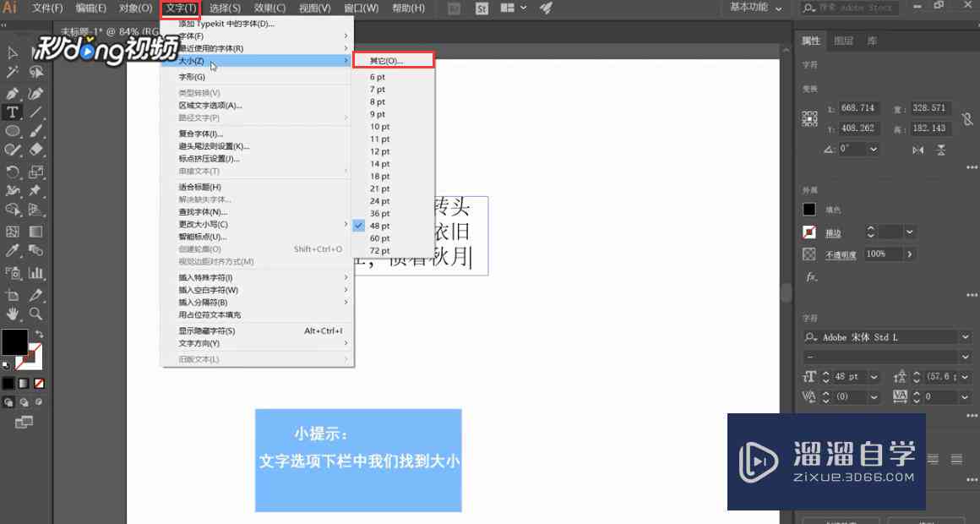Select the Artboard tool
The width and height of the screenshot is (980, 524).
pyautogui.click(x=13, y=294)
